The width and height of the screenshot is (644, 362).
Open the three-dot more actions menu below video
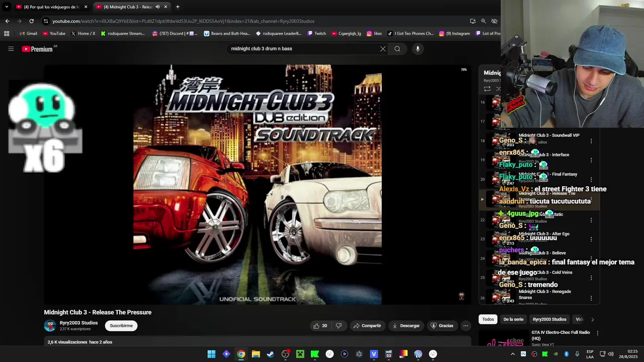465,326
